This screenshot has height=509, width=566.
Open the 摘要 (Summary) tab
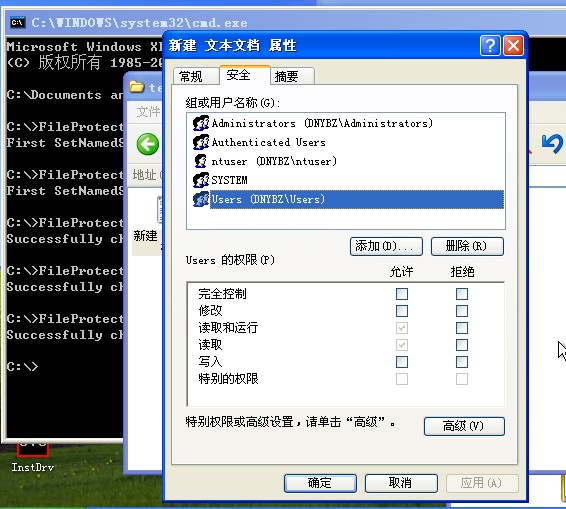tap(292, 76)
